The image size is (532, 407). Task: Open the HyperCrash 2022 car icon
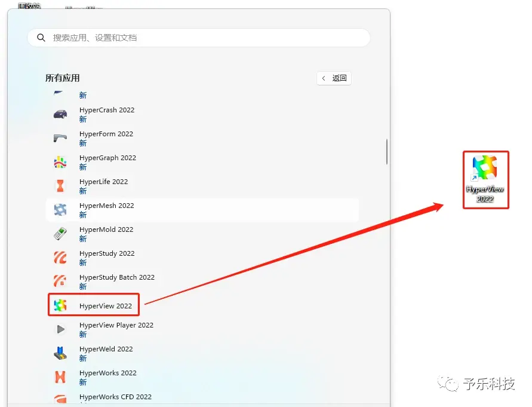coord(60,115)
